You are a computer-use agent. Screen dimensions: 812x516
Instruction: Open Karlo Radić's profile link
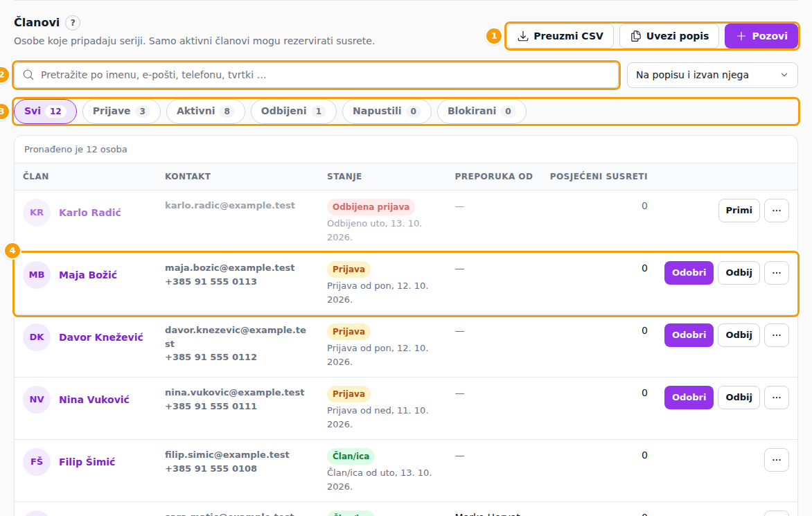tap(89, 213)
